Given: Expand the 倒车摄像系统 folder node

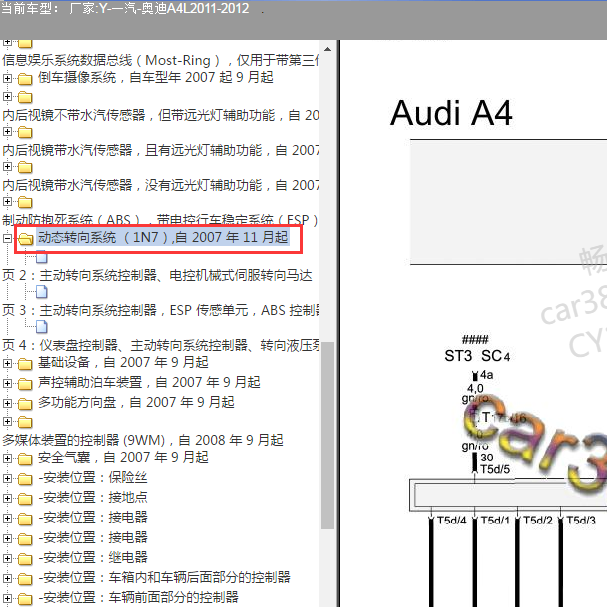Looking at the screenshot, I should pyautogui.click(x=7, y=78).
